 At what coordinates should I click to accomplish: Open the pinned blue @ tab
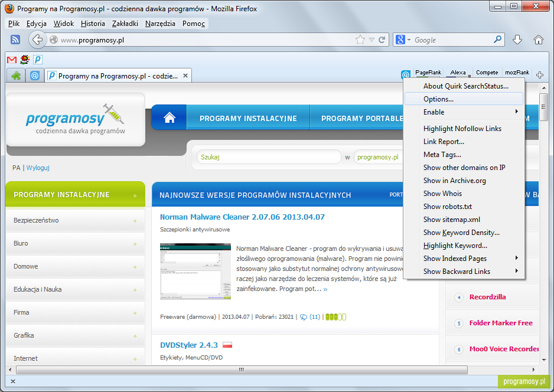pos(35,75)
